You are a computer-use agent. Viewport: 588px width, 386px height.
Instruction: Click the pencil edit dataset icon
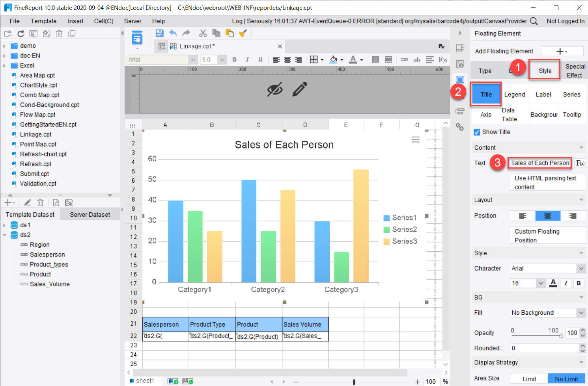pyautogui.click(x=28, y=203)
